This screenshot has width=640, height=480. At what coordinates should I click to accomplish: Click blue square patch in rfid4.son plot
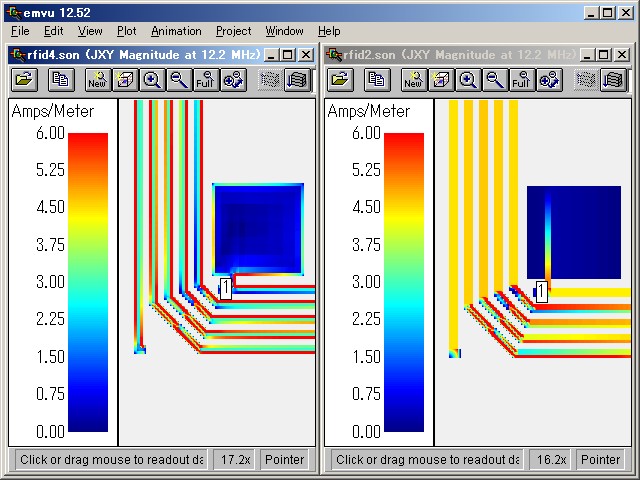[x=258, y=229]
